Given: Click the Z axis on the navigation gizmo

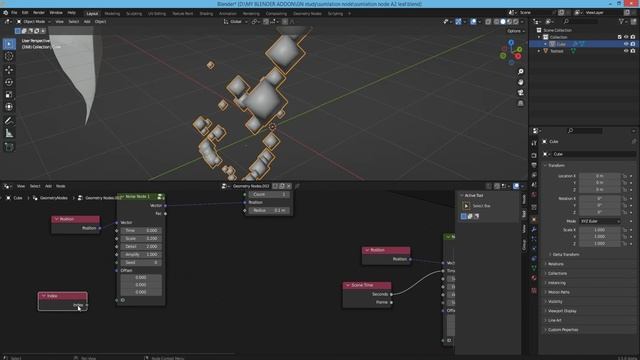Looking at the screenshot, I should 511,42.
